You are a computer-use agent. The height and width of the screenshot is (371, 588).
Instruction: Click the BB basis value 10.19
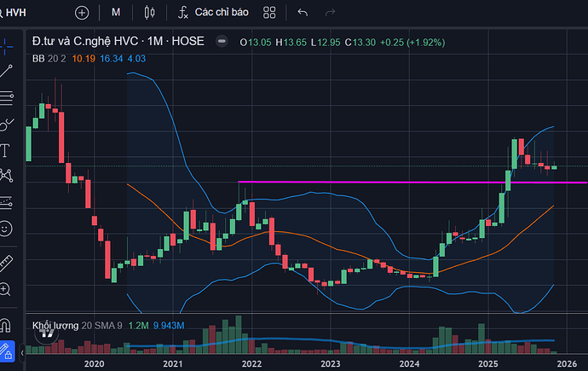[84, 59]
